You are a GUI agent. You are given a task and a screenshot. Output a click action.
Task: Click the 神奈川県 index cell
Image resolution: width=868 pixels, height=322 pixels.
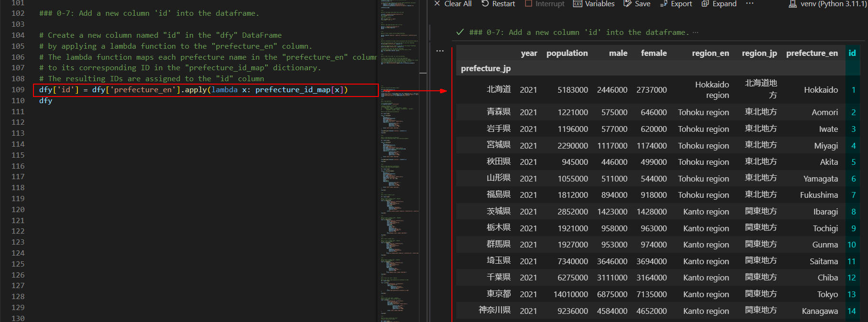(x=494, y=310)
